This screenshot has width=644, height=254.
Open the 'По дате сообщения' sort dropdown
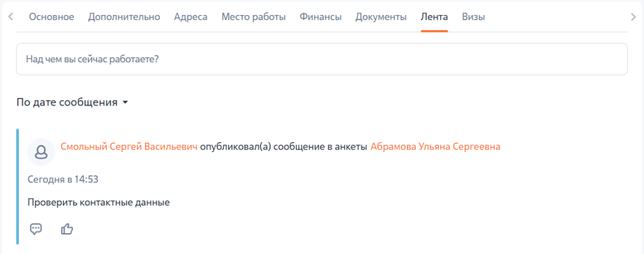tap(73, 102)
